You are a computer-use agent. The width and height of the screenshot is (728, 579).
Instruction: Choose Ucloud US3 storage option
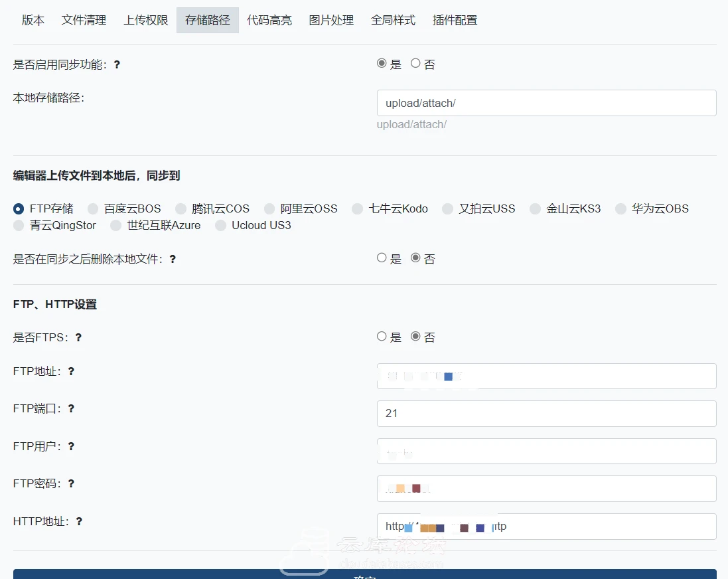pos(220,226)
